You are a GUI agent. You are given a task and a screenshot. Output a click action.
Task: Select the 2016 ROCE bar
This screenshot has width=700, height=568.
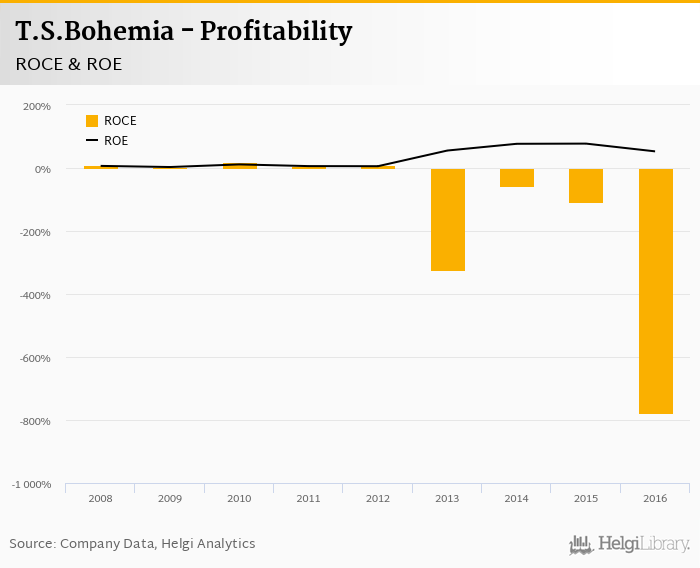(655, 291)
